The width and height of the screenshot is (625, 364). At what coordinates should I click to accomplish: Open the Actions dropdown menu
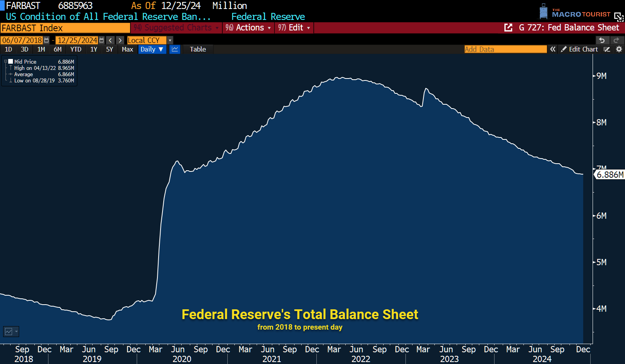pos(248,28)
